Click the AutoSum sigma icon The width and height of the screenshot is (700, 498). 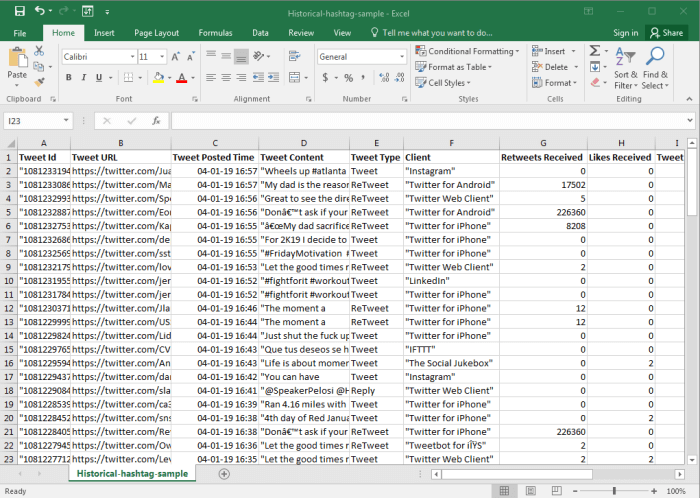pos(595,50)
